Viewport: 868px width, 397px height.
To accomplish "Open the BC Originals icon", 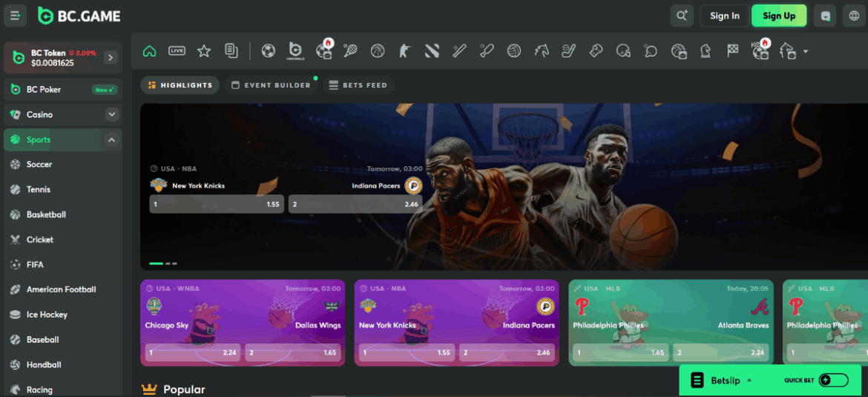I will 295,50.
